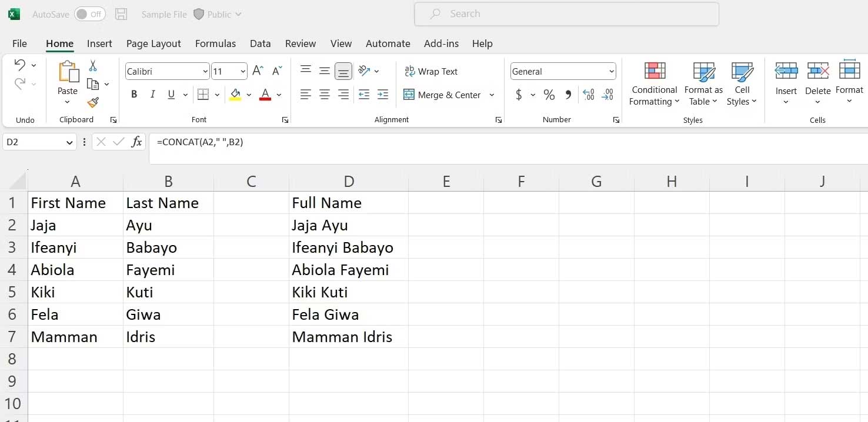Click the Center align icon
The height and width of the screenshot is (422, 868).
point(325,94)
